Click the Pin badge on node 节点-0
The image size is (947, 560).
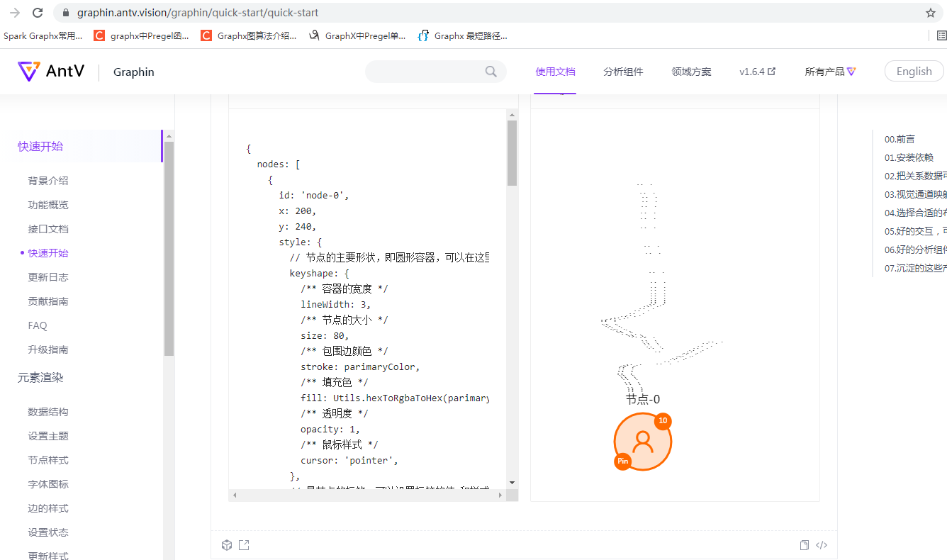click(622, 461)
